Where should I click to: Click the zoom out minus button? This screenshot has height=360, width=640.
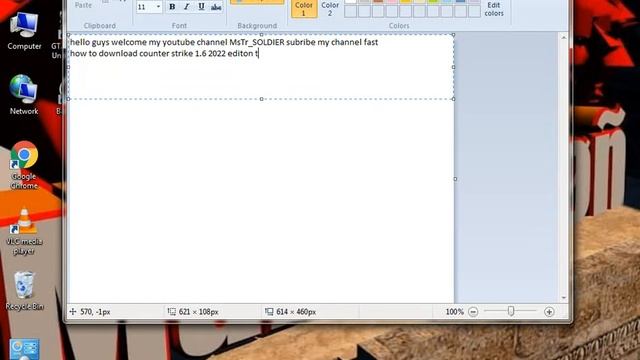(x=473, y=312)
